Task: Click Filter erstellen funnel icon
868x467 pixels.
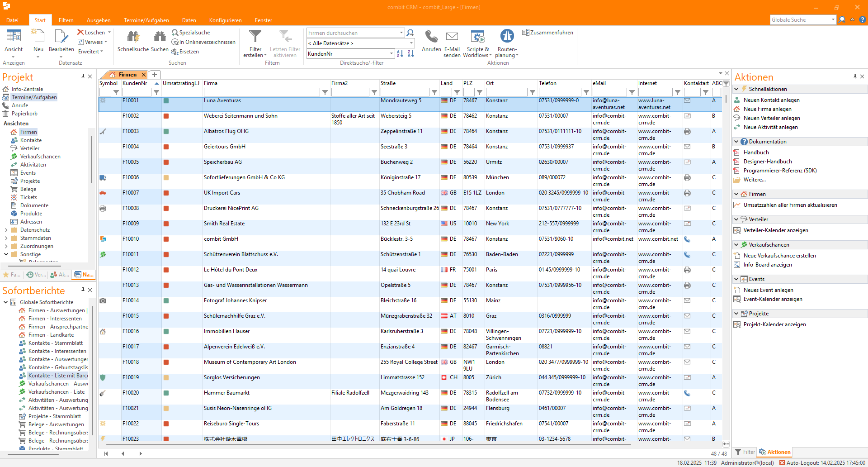Action: [x=255, y=36]
